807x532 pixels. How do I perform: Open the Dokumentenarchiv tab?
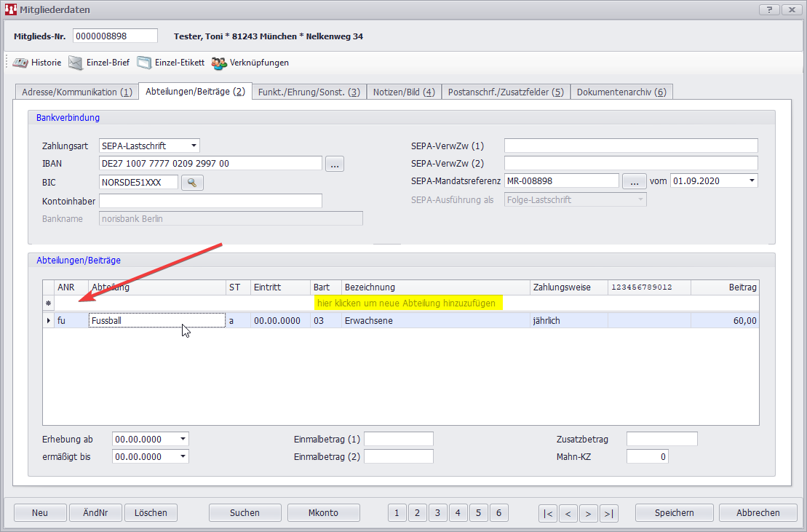[x=621, y=92]
